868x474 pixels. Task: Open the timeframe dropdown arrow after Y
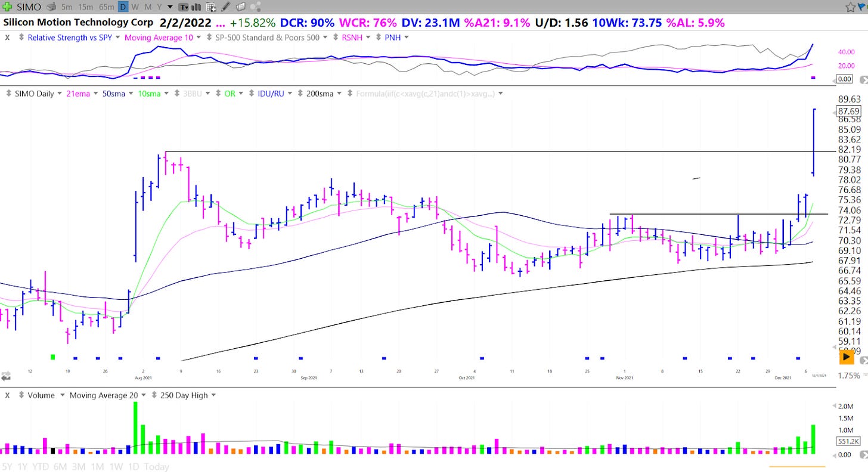170,7
